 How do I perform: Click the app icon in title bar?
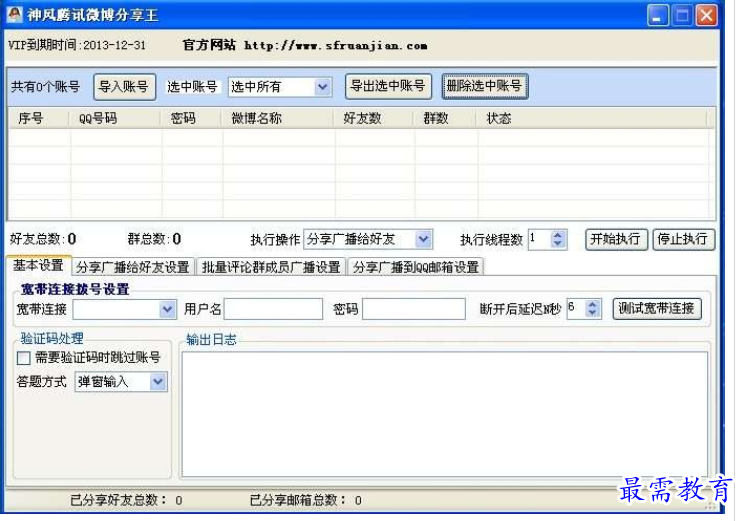[14, 15]
